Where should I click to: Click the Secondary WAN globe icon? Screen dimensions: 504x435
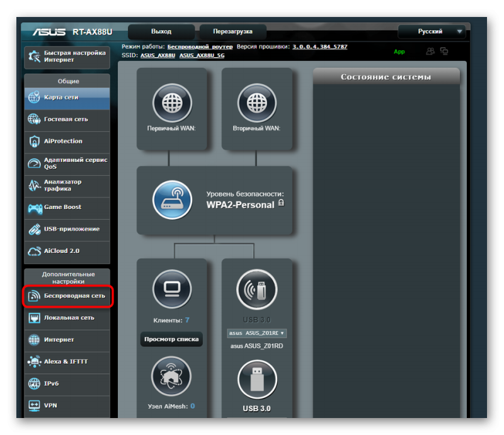click(x=257, y=103)
